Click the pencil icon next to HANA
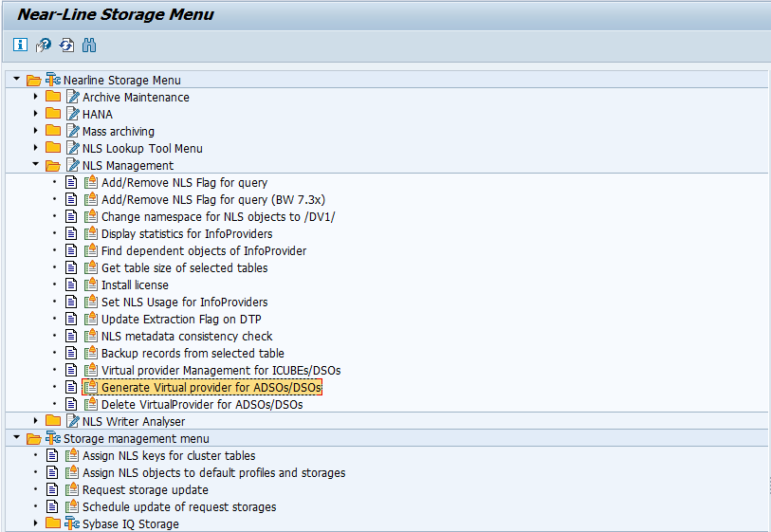The image size is (771, 532). pos(73,114)
